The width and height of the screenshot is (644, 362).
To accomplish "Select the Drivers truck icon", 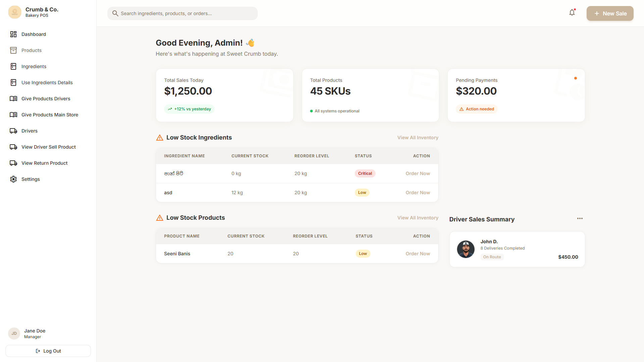I will (x=13, y=131).
